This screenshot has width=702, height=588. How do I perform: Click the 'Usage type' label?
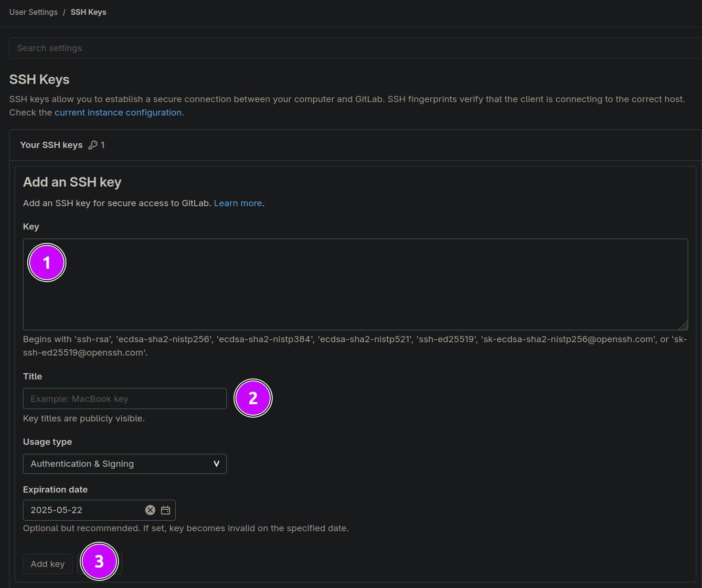[x=47, y=442]
